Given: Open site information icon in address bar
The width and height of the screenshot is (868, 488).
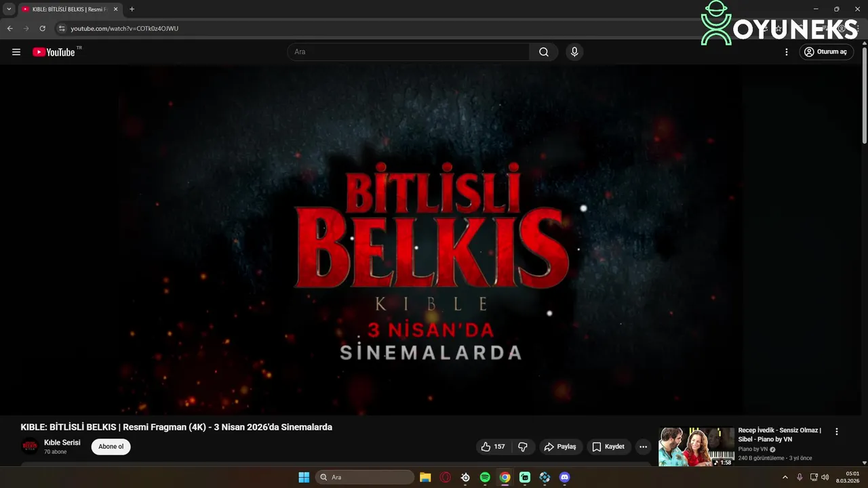Looking at the screenshot, I should tap(62, 28).
